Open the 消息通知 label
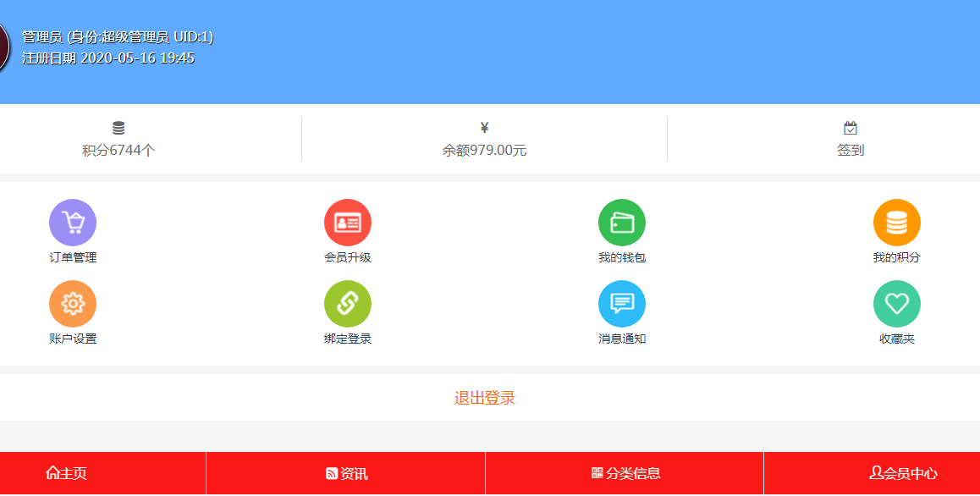Viewport: 980px width, 496px height. [622, 339]
